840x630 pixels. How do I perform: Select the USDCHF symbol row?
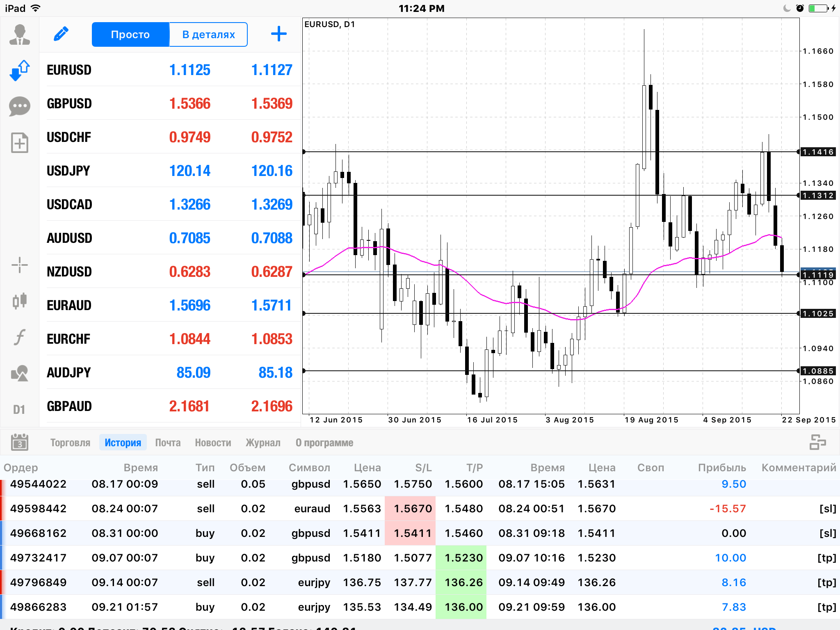point(170,137)
